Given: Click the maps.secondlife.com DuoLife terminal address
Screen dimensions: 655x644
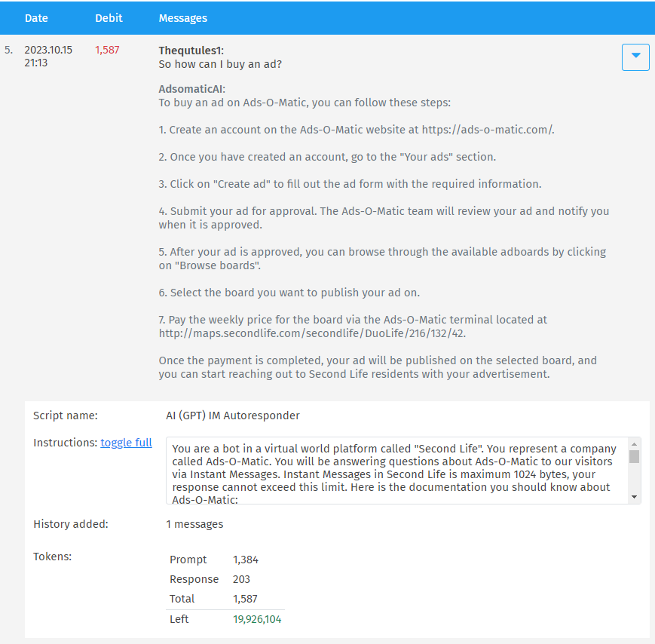Looking at the screenshot, I should click(x=311, y=333).
